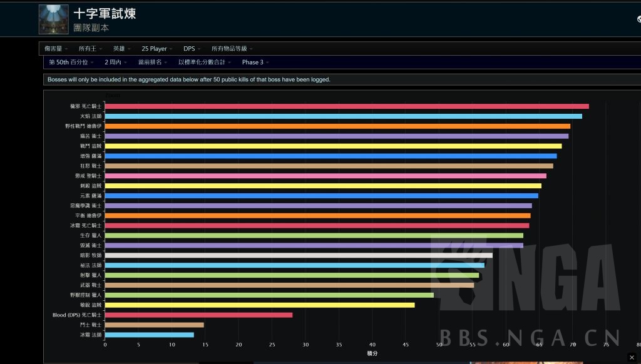This screenshot has height=364, width=641.
Task: Expand the 以標準化分數合計 aggregation dropdown
Action: tap(205, 63)
